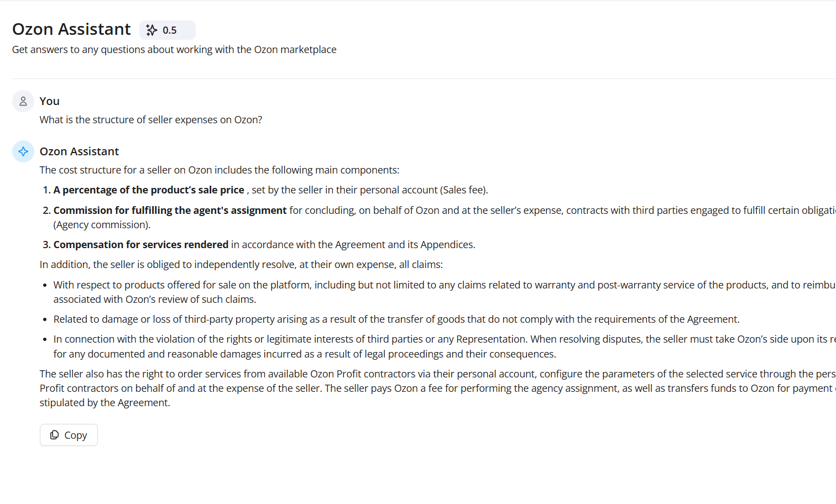The image size is (836, 504).
Task: Click the bullet about warranty service claims
Action: tap(387, 285)
